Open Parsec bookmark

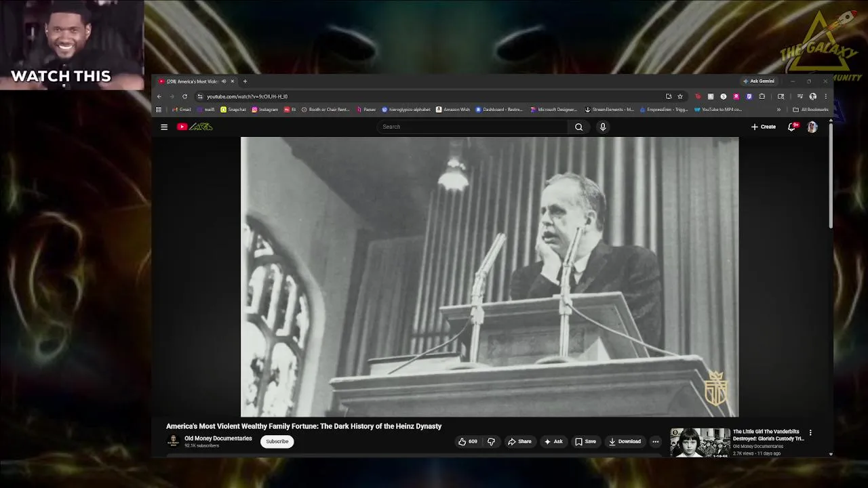click(x=366, y=109)
